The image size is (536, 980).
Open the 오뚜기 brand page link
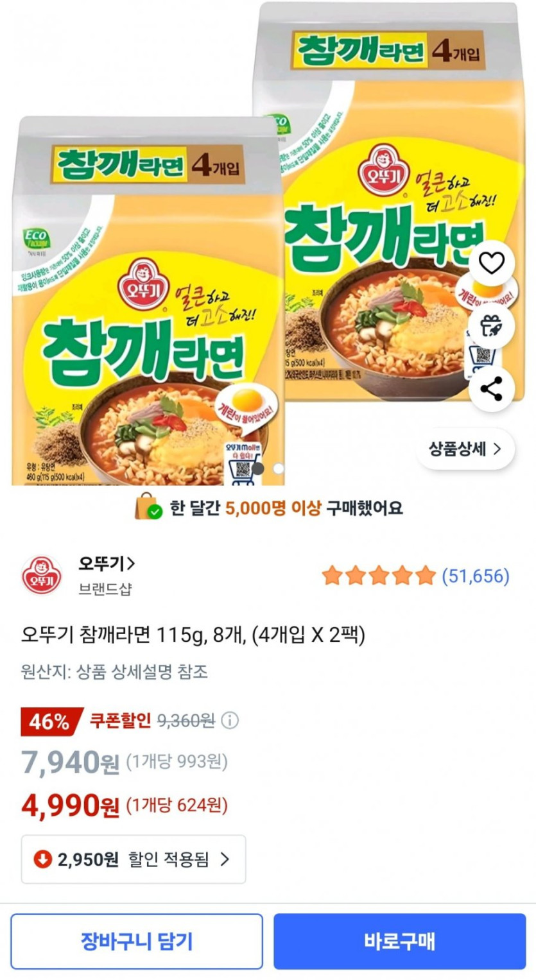107,564
